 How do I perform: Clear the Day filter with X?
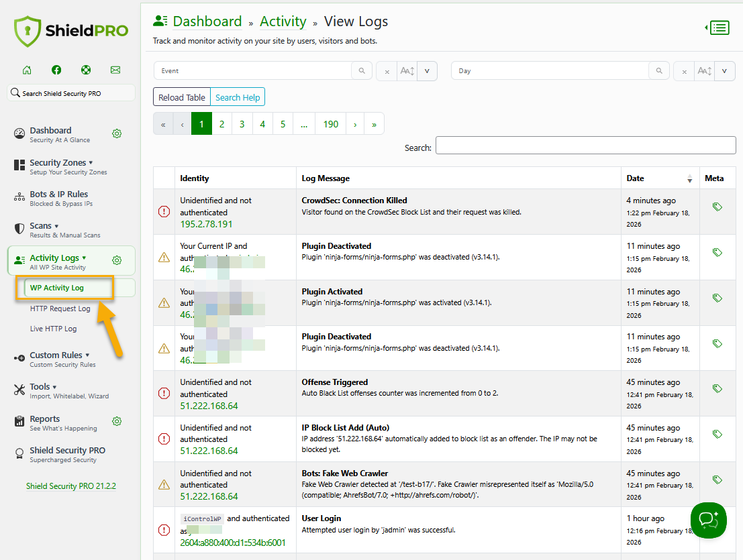(x=684, y=72)
